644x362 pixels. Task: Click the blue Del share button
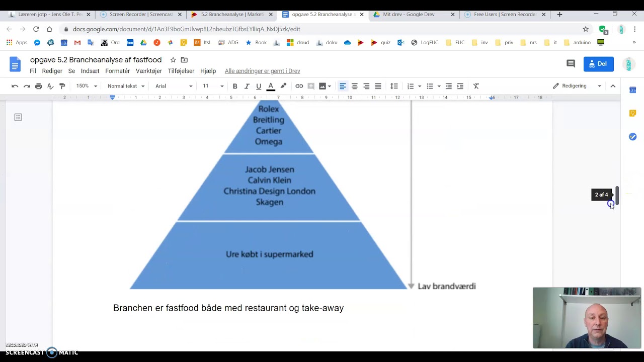(x=599, y=64)
